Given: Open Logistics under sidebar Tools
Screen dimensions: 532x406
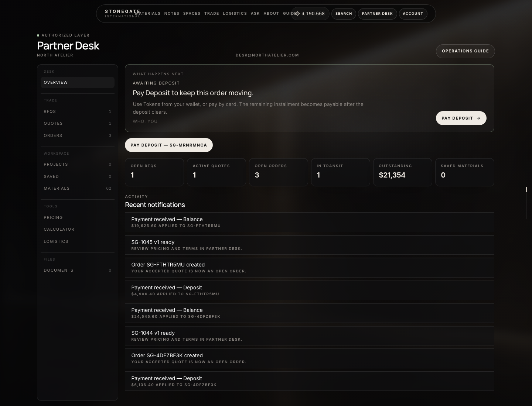Looking at the screenshot, I should pos(78,241).
